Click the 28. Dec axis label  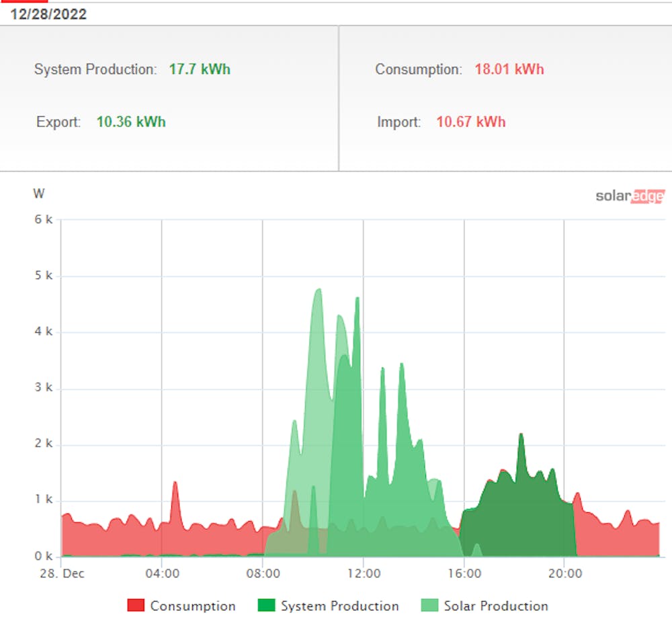(62, 573)
